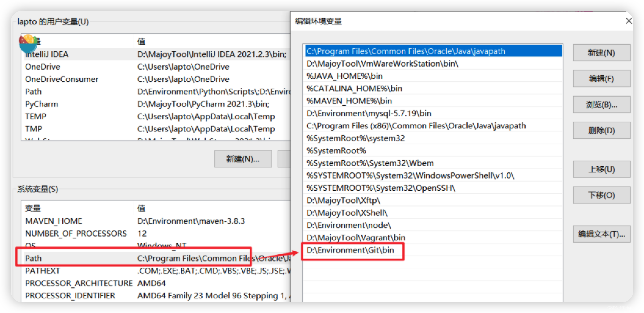Select the WindowsPowerShell\v1.0\ path entry
Image resolution: width=644 pixels, height=313 pixels.
433,175
